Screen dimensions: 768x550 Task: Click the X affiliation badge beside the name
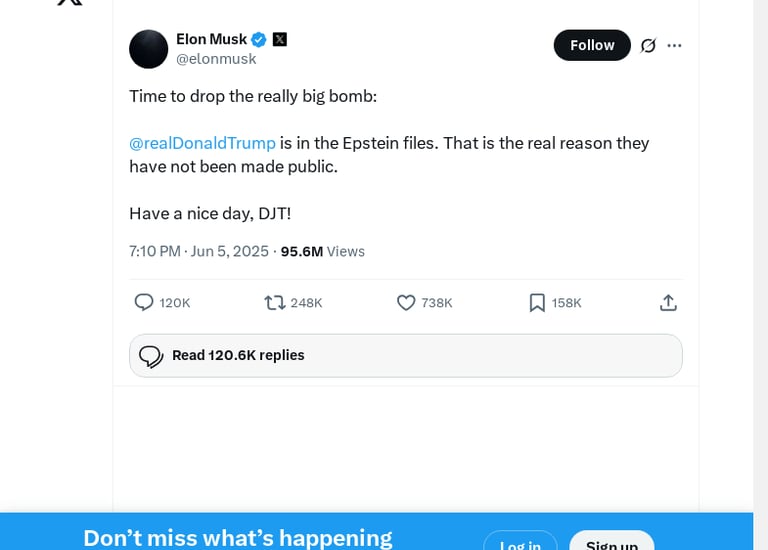pos(280,39)
